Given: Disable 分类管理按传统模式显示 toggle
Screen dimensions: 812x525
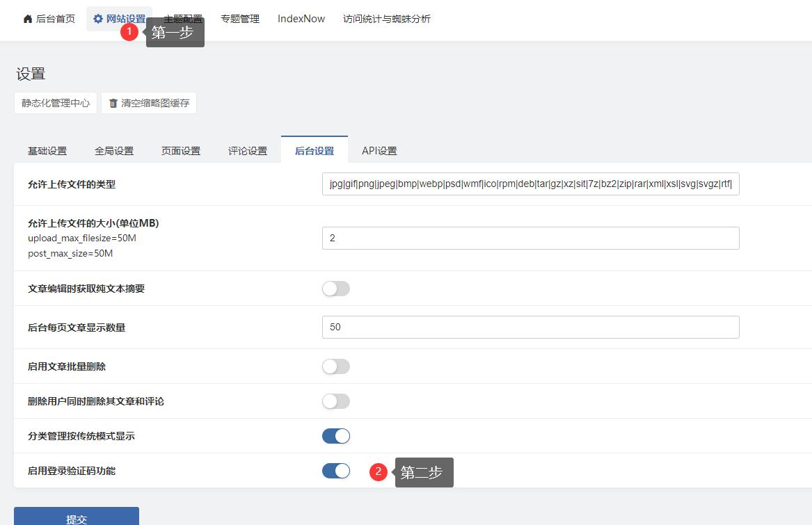Looking at the screenshot, I should tap(335, 436).
